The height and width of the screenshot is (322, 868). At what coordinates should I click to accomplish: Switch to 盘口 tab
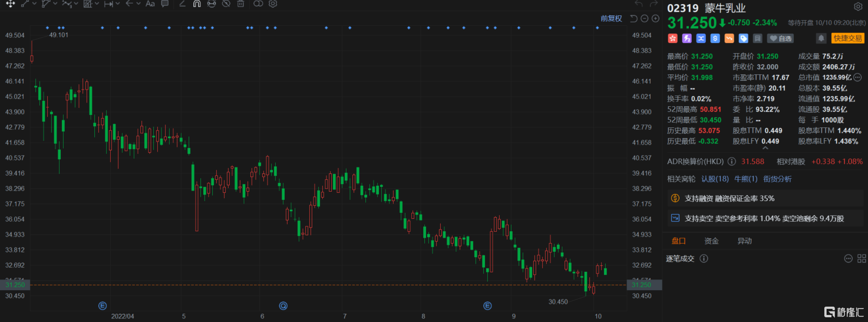click(x=678, y=241)
